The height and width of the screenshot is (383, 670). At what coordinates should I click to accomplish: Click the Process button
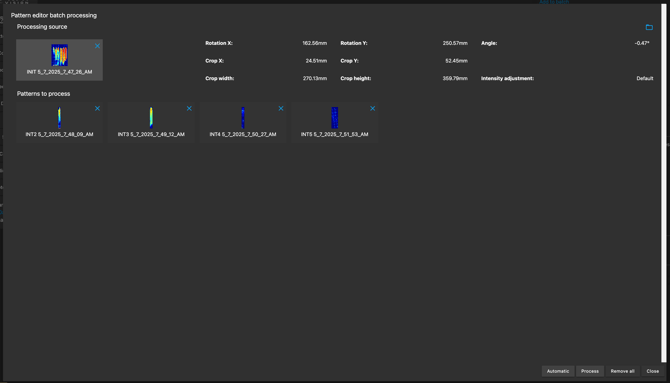pyautogui.click(x=590, y=371)
